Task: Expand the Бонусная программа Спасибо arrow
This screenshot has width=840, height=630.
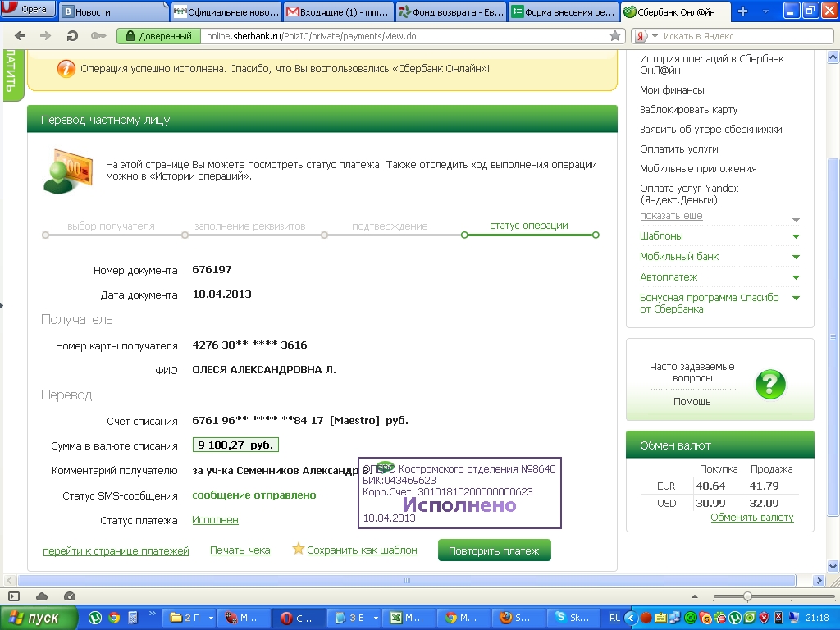Action: [796, 298]
